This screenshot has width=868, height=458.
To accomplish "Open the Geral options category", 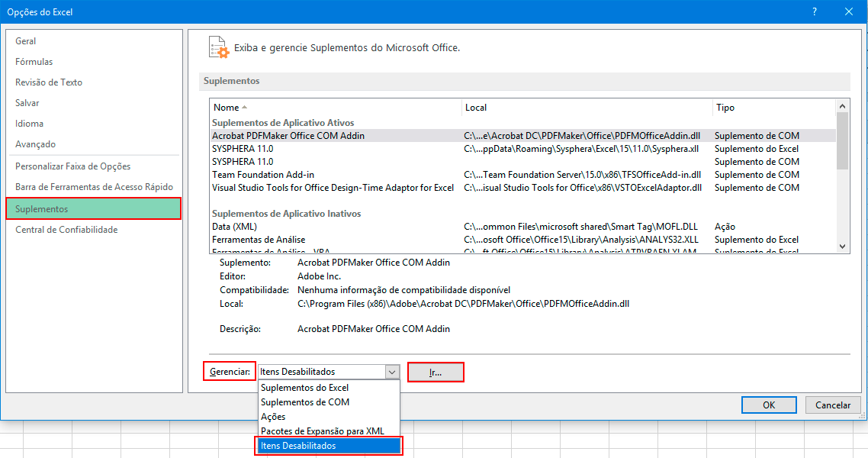I will tap(26, 41).
